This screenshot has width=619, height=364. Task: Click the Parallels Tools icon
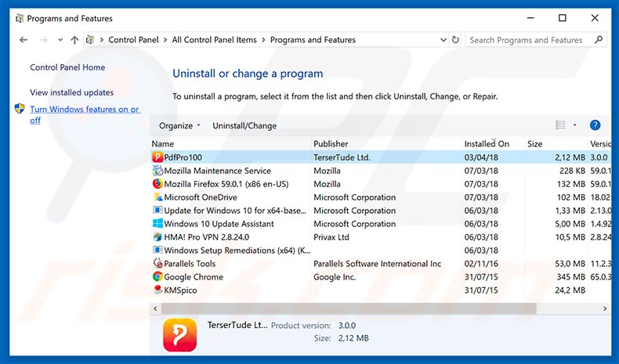pyautogui.click(x=157, y=264)
